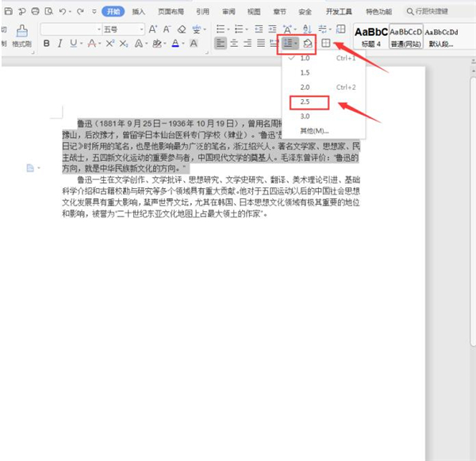Choose 其他(M)... in line spacing menu
Viewport: 476px width, 461px height.
pos(314,130)
